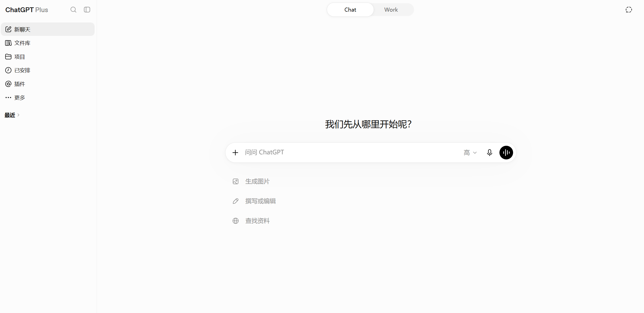Viewport: 644px width, 313px height.
Task: Open 项目 projects
Action: [48, 57]
